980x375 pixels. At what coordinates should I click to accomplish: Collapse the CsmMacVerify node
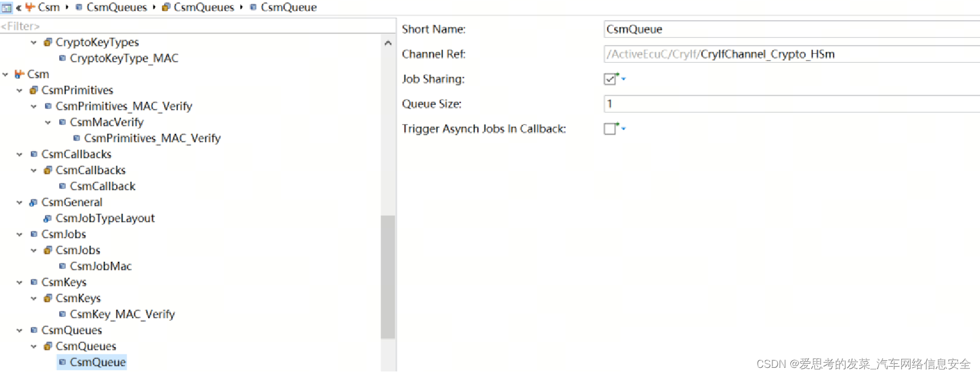(x=48, y=122)
